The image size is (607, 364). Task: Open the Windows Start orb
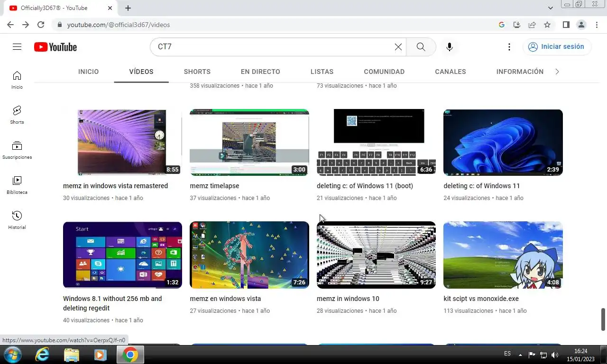(x=12, y=355)
